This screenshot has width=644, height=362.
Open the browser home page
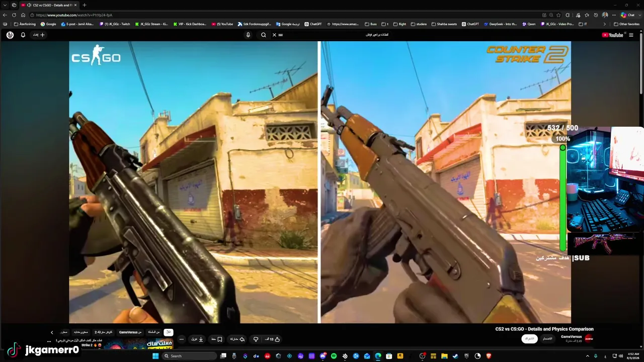pos(23,15)
